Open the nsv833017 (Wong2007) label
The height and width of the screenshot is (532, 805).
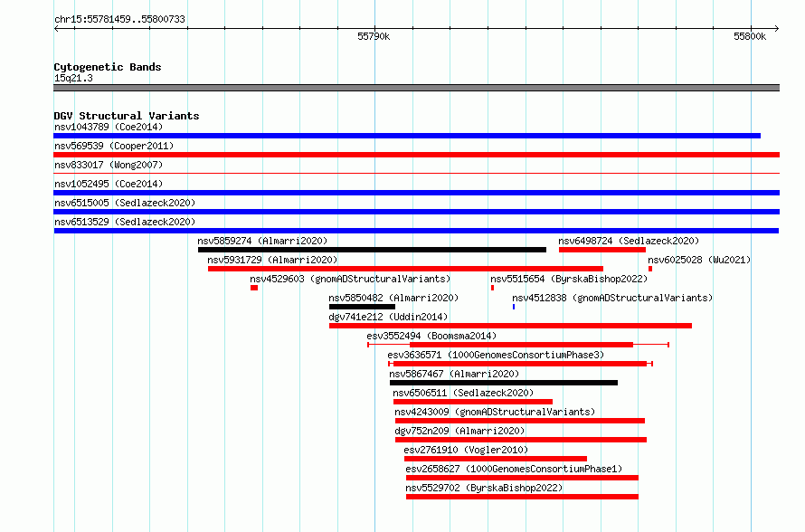coord(109,165)
